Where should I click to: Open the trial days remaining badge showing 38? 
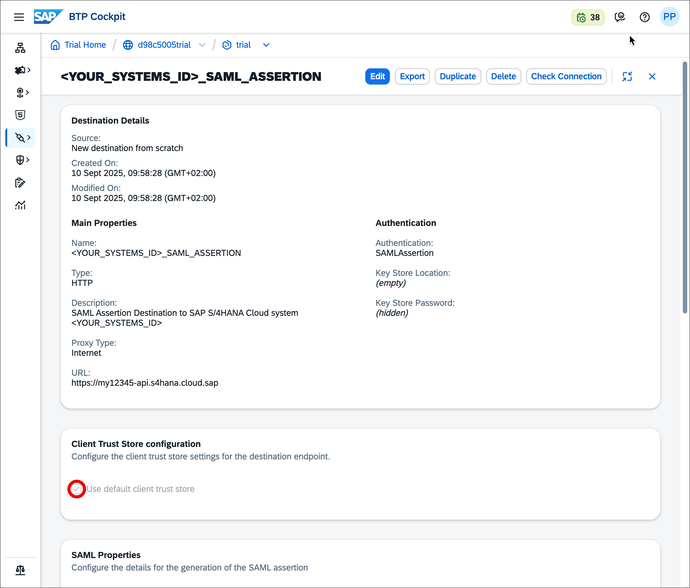(x=588, y=17)
